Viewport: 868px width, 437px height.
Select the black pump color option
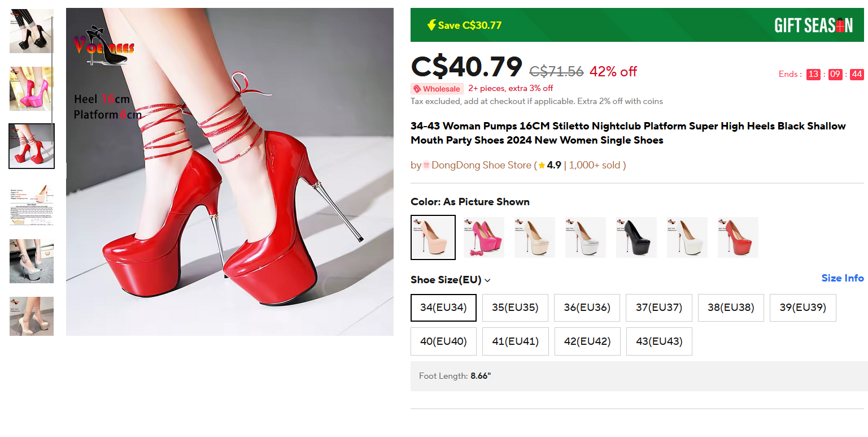click(636, 237)
